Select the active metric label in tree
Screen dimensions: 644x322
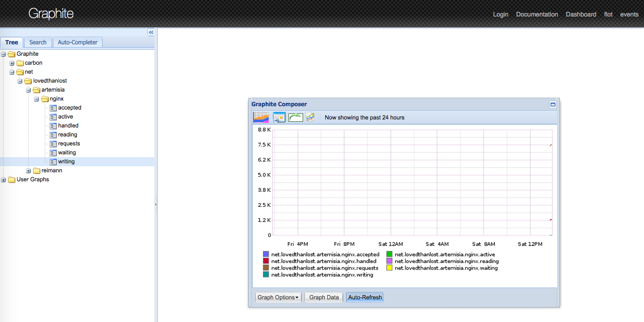[x=66, y=117]
